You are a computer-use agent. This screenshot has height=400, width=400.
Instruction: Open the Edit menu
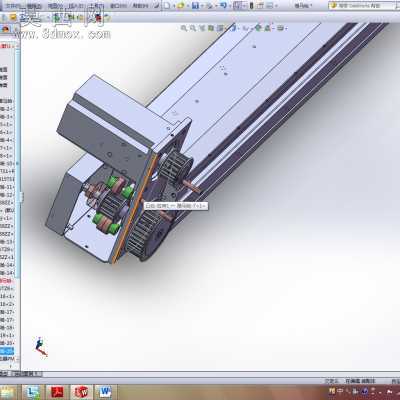(34, 6)
